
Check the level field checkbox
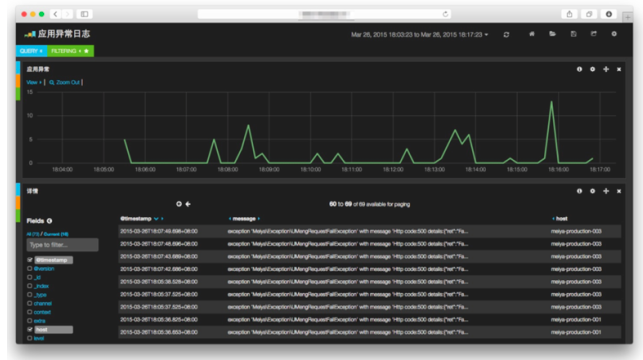point(30,338)
